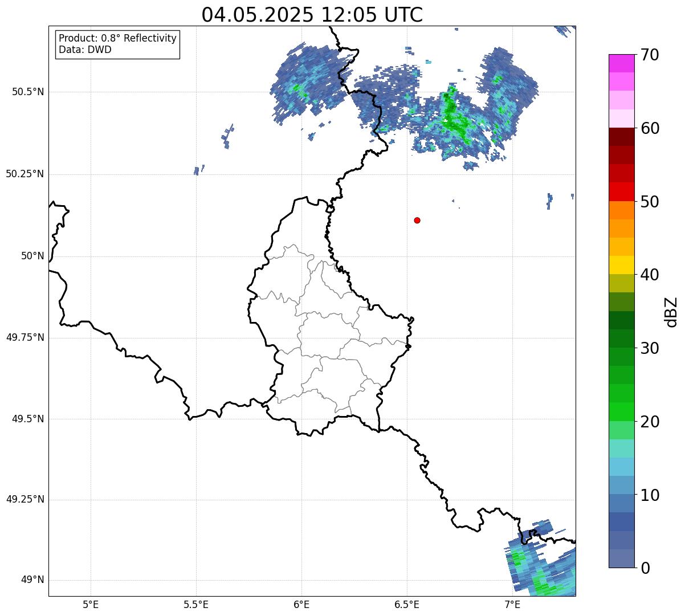Click the 'dBZ' colorbar label
Viewport: 685px width, 616px height.
point(671,311)
